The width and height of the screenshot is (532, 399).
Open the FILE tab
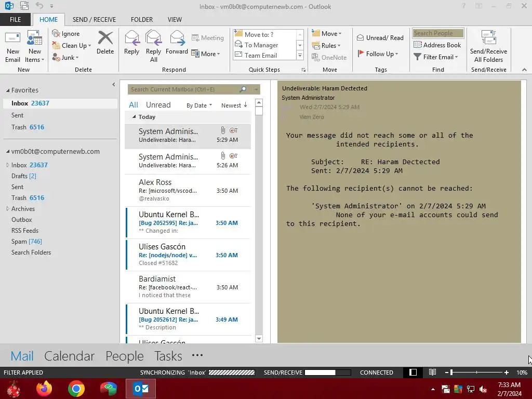click(15, 19)
